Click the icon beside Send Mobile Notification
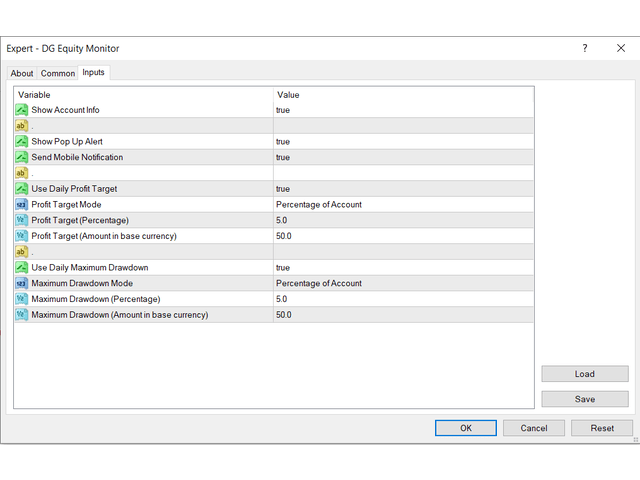The width and height of the screenshot is (640, 480). tap(22, 157)
